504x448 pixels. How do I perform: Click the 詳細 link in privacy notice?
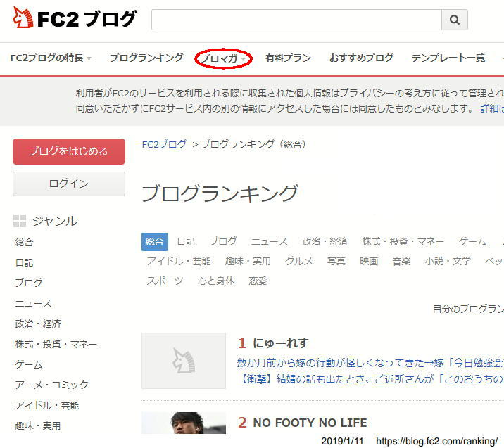[492, 108]
